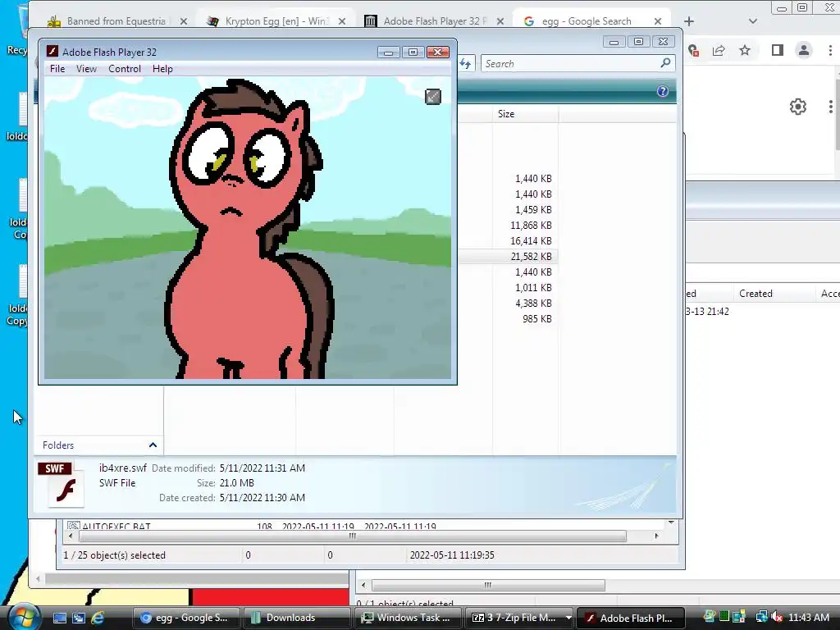Bookmark this page with the star icon
Screen dimensions: 840x630
pyautogui.click(x=745, y=50)
